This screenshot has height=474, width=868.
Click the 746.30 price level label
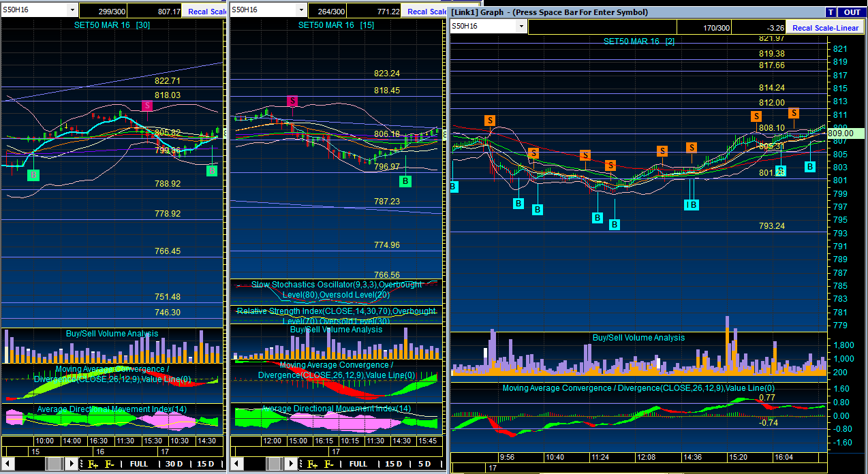[168, 313]
